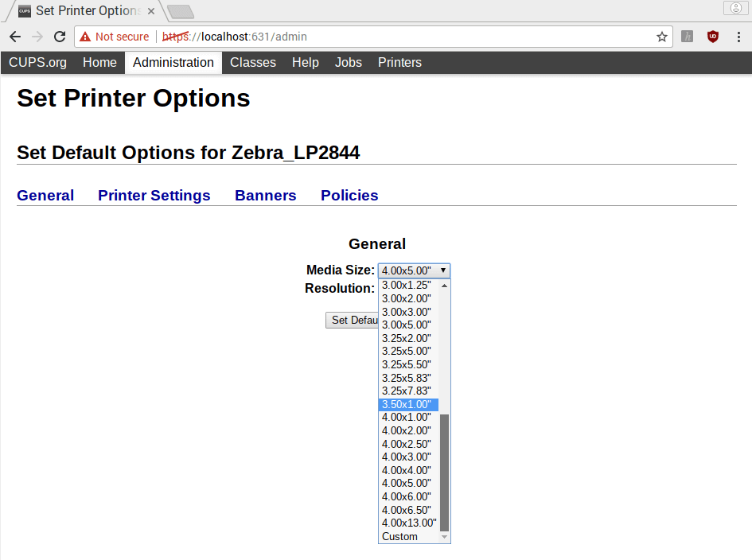Go back to the previous page

point(15,37)
